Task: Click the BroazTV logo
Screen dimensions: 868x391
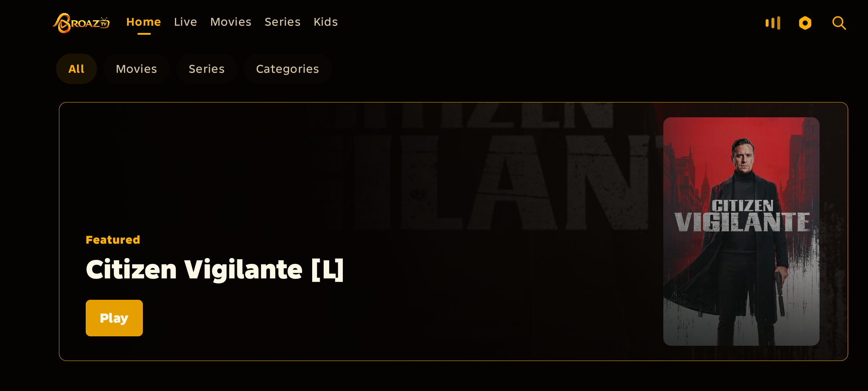Action: (x=81, y=23)
